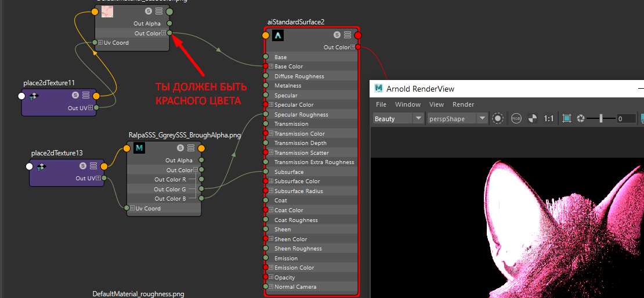This screenshot has height=298, width=644.
Task: Toggle solo 'S' button on aiStandardSurface2
Action: 337,35
